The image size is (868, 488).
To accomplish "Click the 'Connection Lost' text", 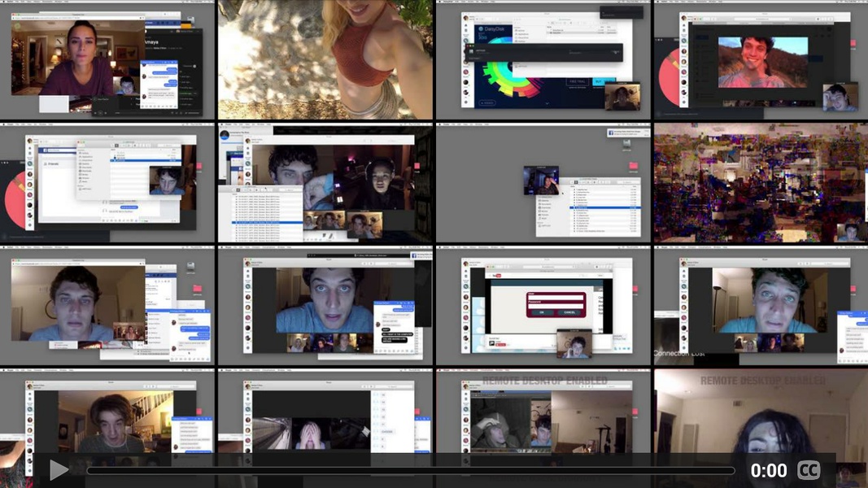I will click(x=679, y=353).
